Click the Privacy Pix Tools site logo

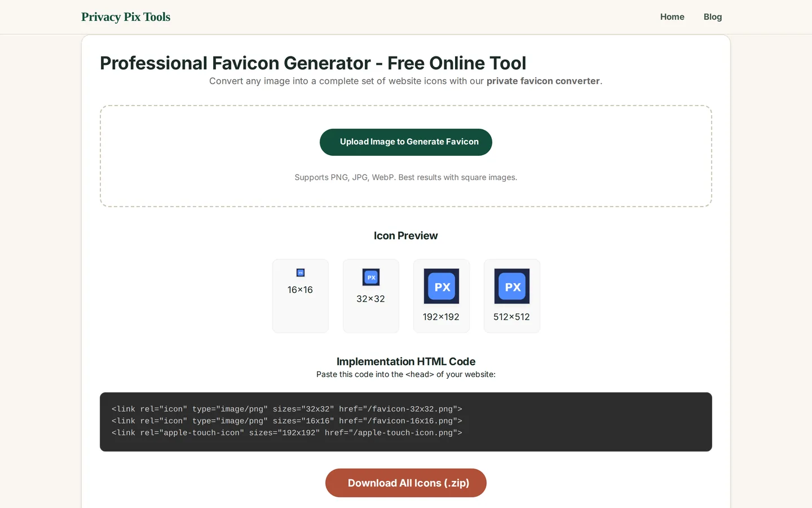coord(126,17)
